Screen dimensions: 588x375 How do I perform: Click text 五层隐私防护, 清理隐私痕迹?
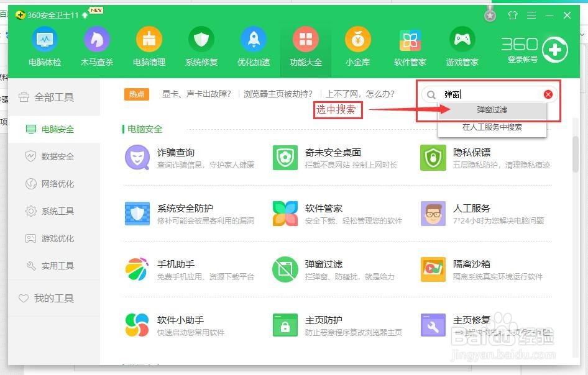[x=502, y=165]
